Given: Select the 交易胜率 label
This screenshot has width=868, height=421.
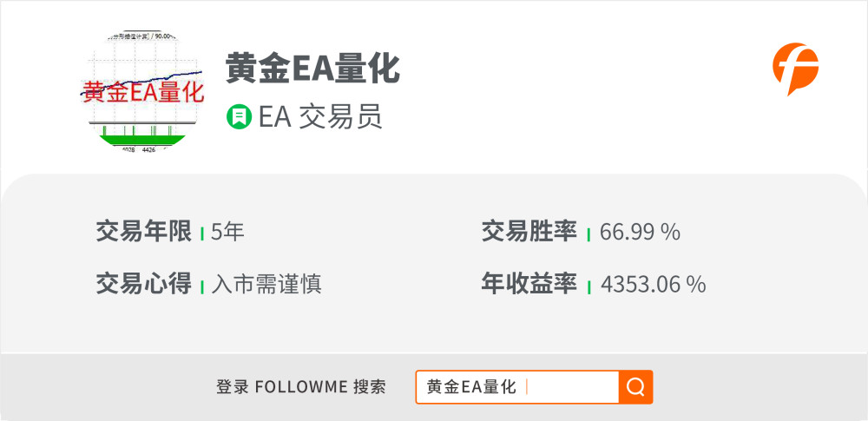Looking at the screenshot, I should point(529,231).
